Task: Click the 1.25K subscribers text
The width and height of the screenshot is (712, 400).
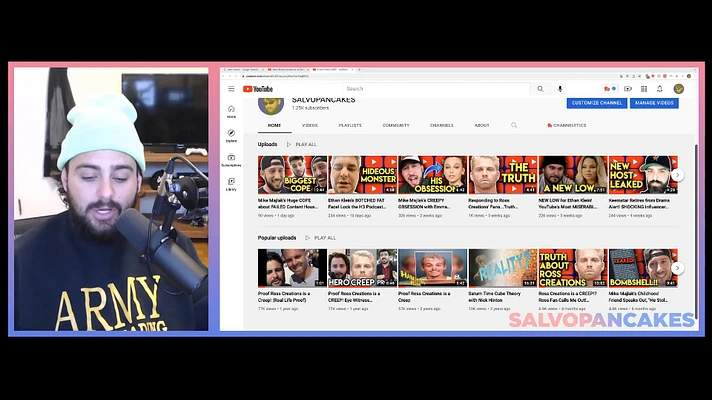Action: (x=310, y=108)
